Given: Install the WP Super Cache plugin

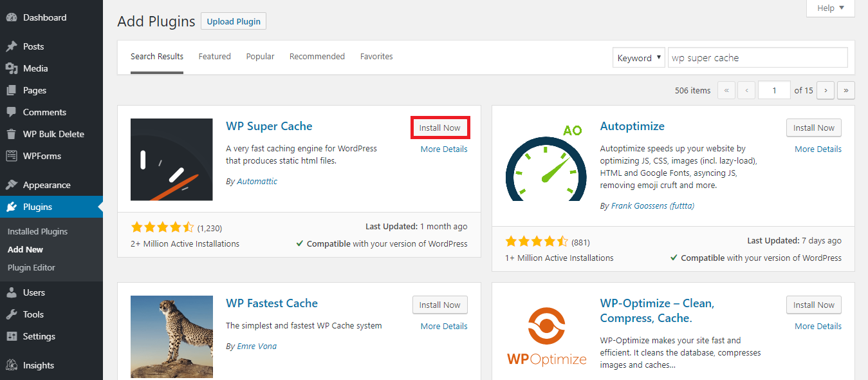Looking at the screenshot, I should (x=439, y=127).
